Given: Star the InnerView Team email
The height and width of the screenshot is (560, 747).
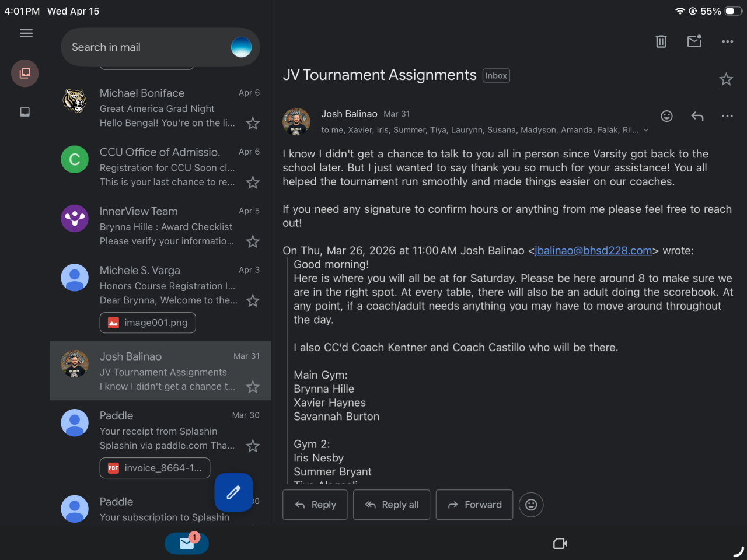Looking at the screenshot, I should 253,242.
